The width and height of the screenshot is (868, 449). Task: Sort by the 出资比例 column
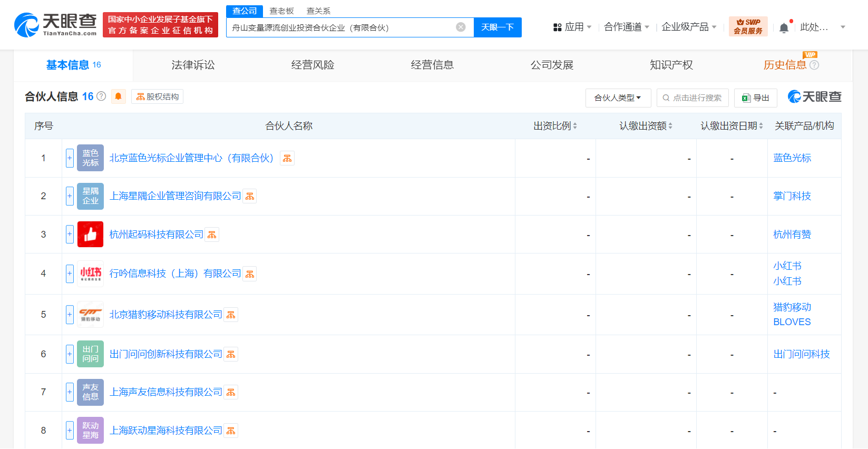pyautogui.click(x=555, y=126)
